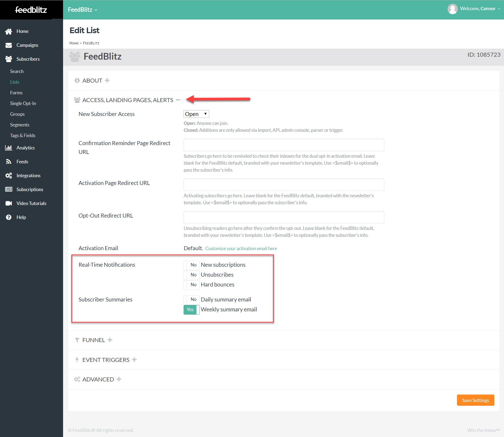Open the Forms submenu item

click(x=16, y=93)
